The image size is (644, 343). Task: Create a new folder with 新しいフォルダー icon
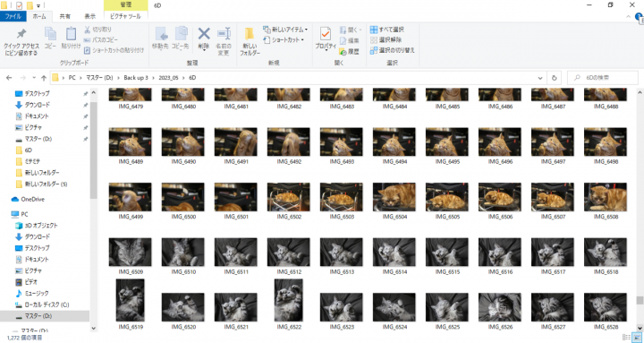250,41
